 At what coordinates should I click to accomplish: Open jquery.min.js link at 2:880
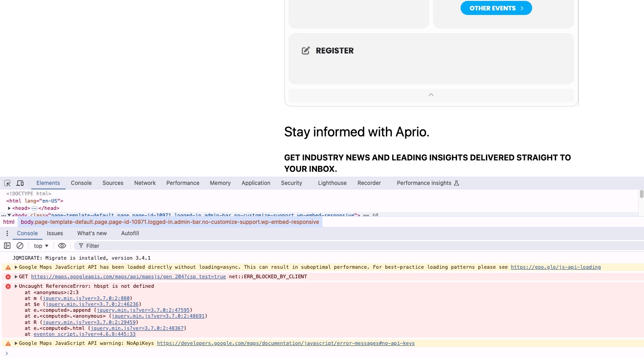point(86,299)
